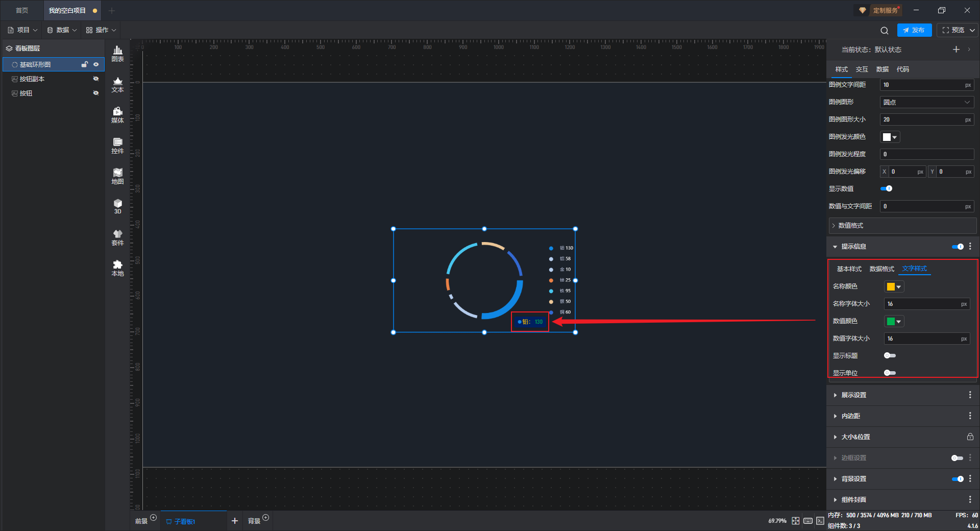Screen dimensions: 980x531
Task: Open the 3D component panel
Action: 117,206
